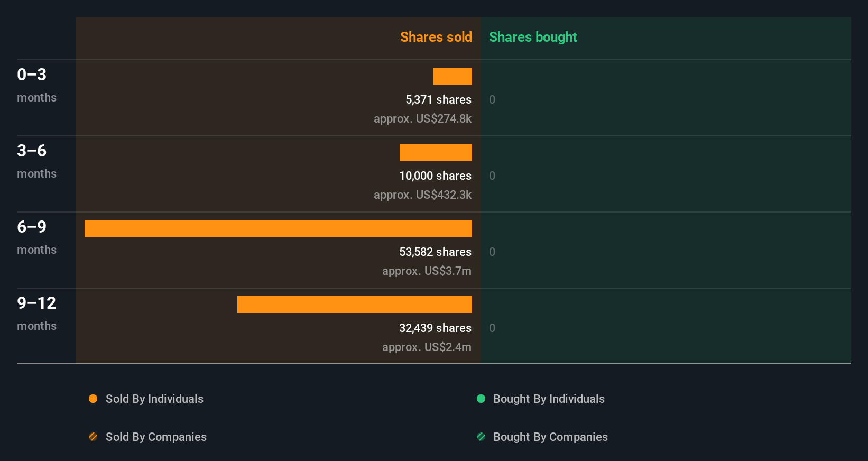868x461 pixels.
Task: Click the long orange bar for 6–9 months
Action: click(x=278, y=228)
